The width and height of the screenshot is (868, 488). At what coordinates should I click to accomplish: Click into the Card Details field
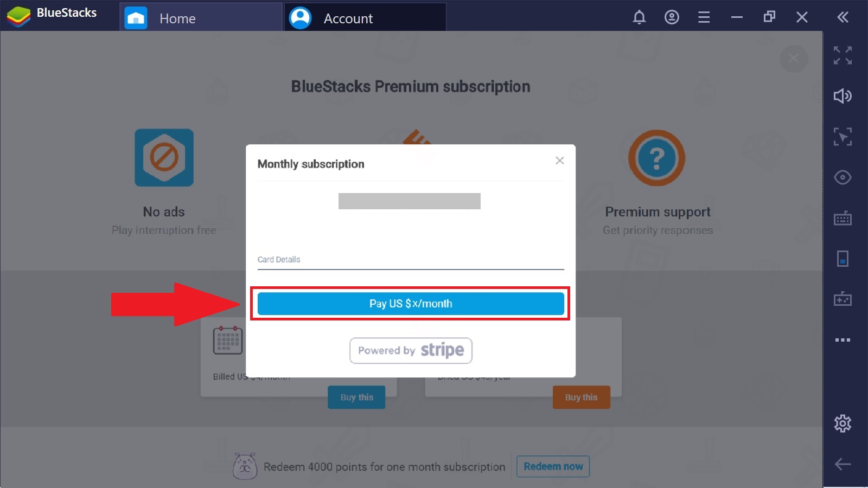(x=411, y=260)
